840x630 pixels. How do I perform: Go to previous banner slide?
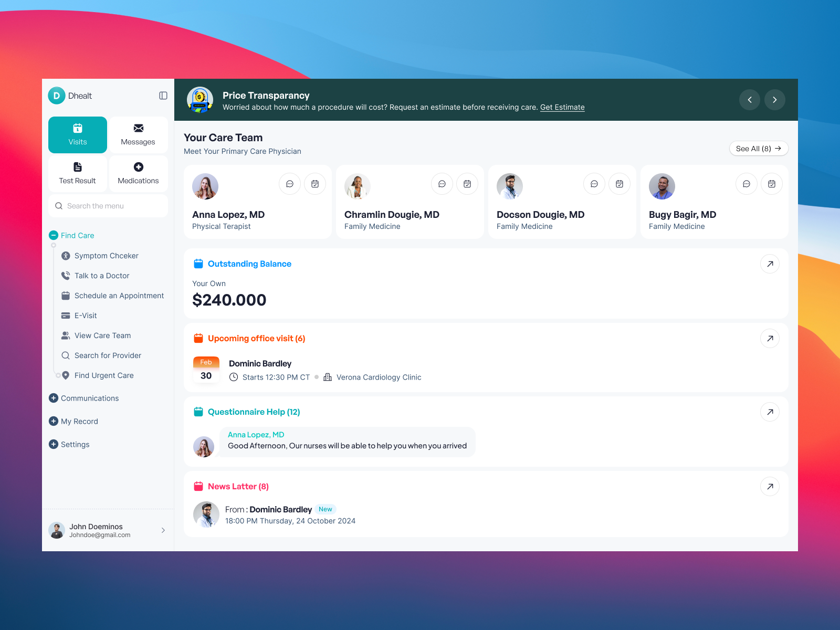(750, 100)
